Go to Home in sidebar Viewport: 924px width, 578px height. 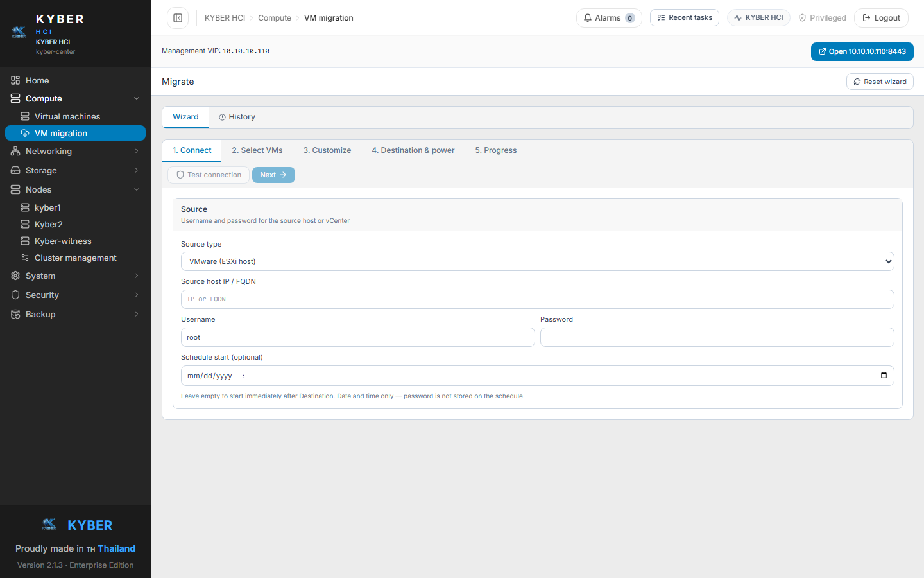pyautogui.click(x=76, y=80)
